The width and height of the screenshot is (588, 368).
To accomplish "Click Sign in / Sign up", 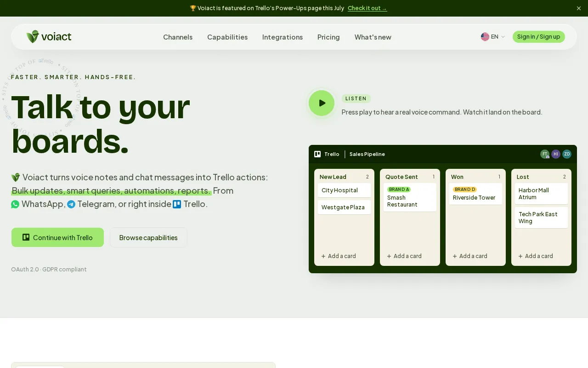I will (538, 37).
